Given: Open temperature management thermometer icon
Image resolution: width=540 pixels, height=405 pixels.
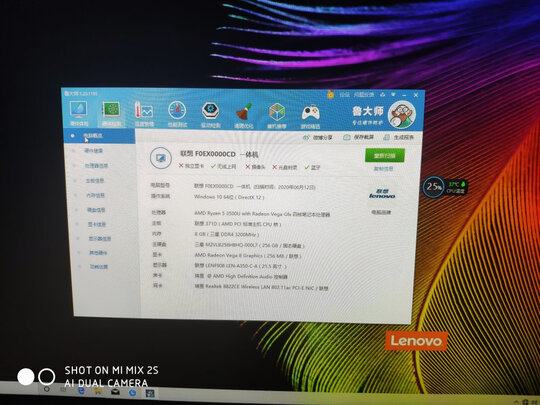Looking at the screenshot, I should coord(144,110).
